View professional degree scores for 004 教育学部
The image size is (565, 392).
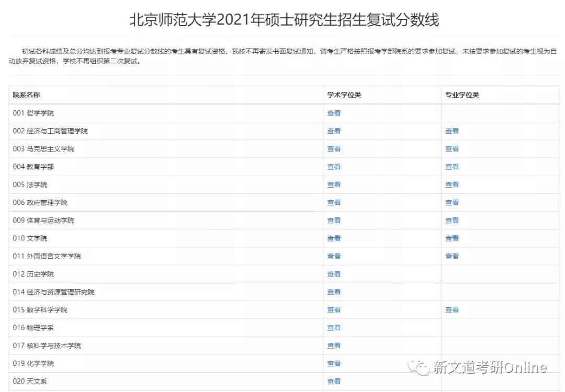[451, 167]
